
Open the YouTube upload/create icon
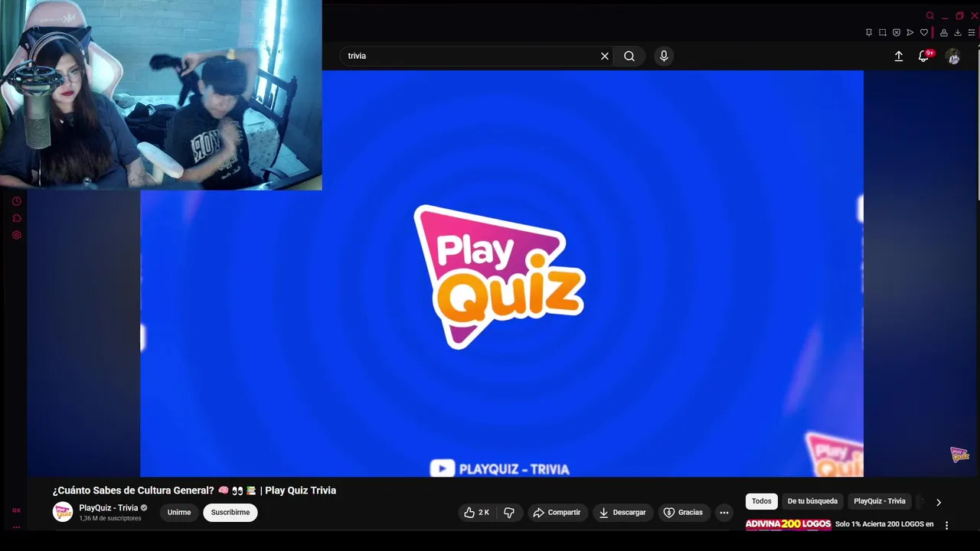tap(899, 56)
